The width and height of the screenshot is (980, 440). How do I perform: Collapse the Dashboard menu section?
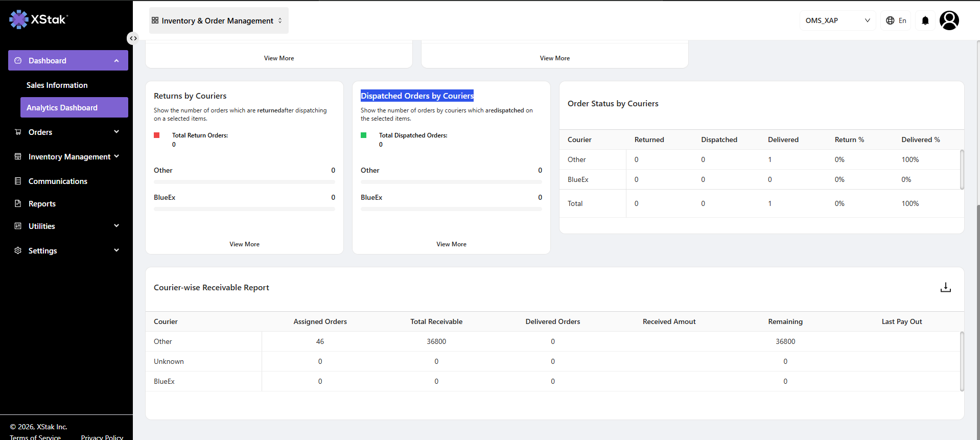coord(116,60)
